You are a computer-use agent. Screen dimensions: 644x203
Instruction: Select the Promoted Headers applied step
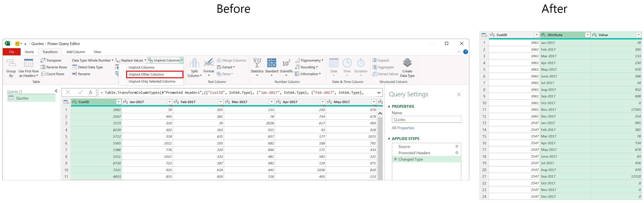point(426,153)
